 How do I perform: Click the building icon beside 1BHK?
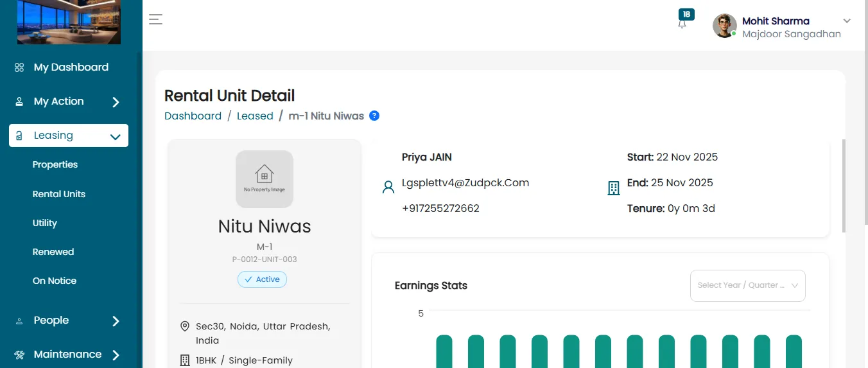click(185, 360)
